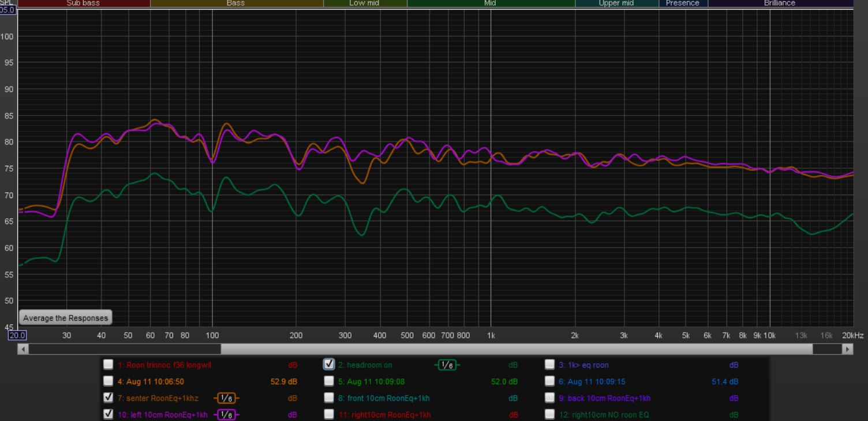Show the '3: 1k> eq roon' trace
868x421 pixels.
tap(551, 364)
